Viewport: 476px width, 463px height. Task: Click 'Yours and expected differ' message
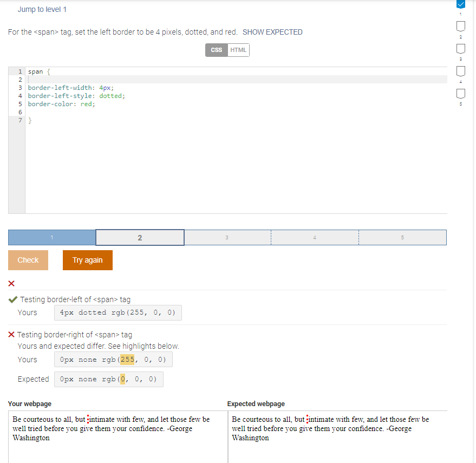click(x=99, y=346)
